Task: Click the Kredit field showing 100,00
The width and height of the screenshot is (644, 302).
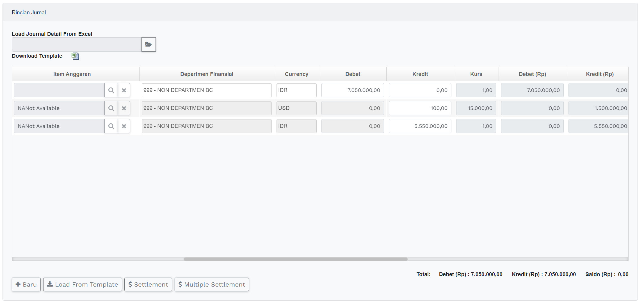Action: 420,108
